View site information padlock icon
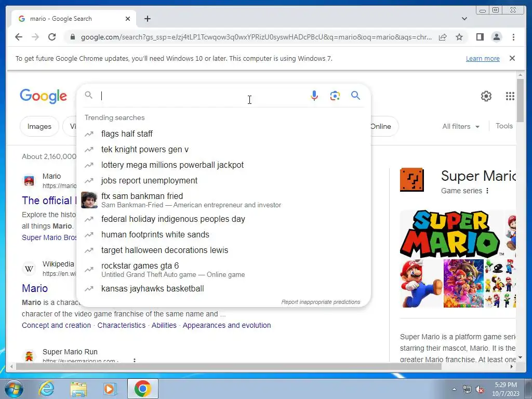532x399 pixels. click(72, 37)
